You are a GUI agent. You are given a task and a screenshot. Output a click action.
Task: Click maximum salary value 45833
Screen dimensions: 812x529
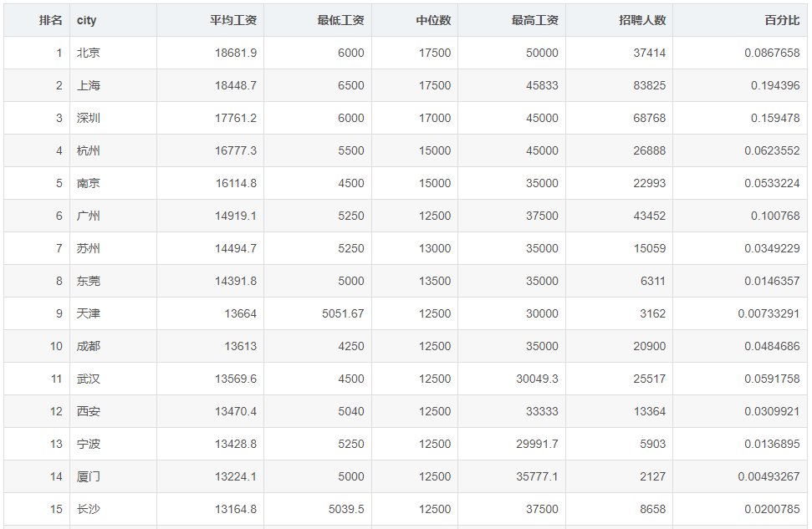542,85
